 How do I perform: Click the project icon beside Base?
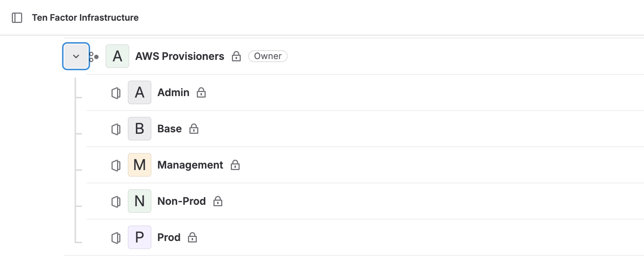pyautogui.click(x=116, y=129)
